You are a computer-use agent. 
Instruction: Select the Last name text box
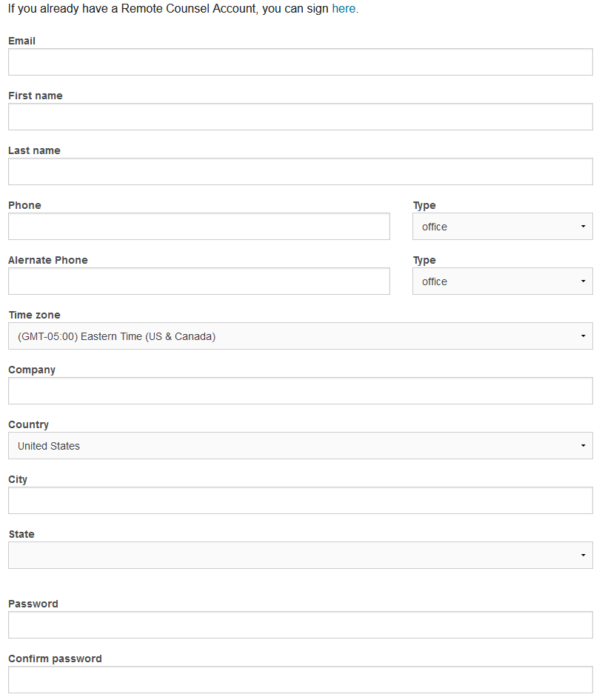tap(300, 172)
